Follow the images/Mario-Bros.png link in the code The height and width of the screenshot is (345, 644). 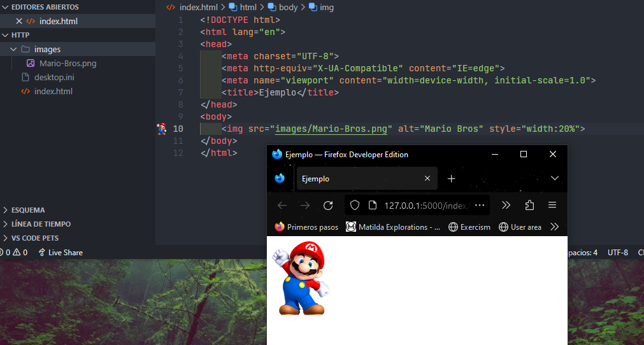pos(331,129)
